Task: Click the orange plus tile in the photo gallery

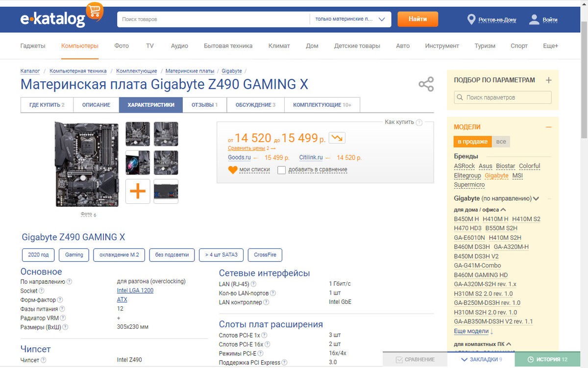Action: click(138, 192)
